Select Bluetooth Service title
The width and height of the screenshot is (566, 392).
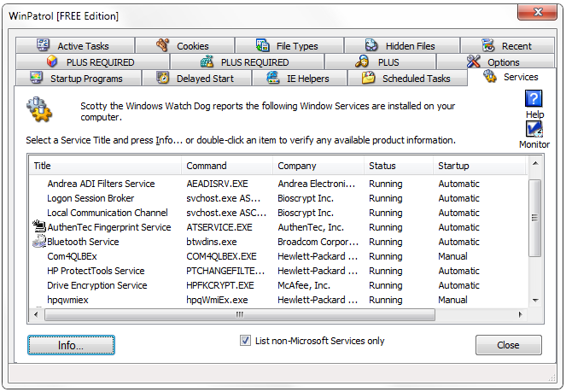(83, 242)
